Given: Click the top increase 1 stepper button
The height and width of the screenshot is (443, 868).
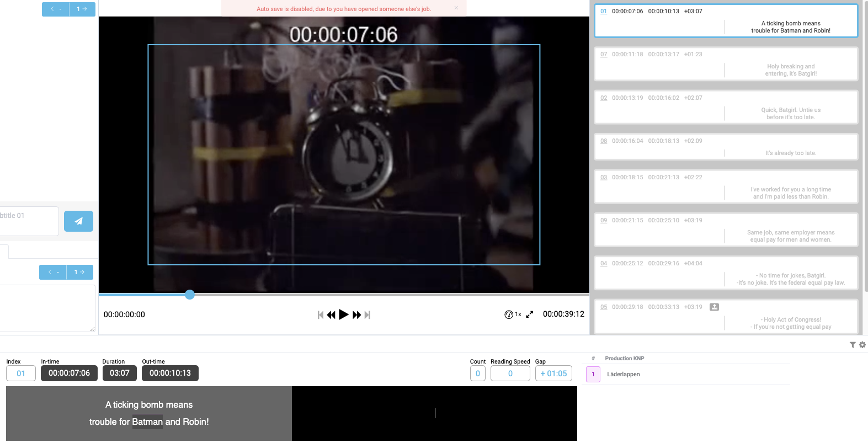Looking at the screenshot, I should 82,9.
